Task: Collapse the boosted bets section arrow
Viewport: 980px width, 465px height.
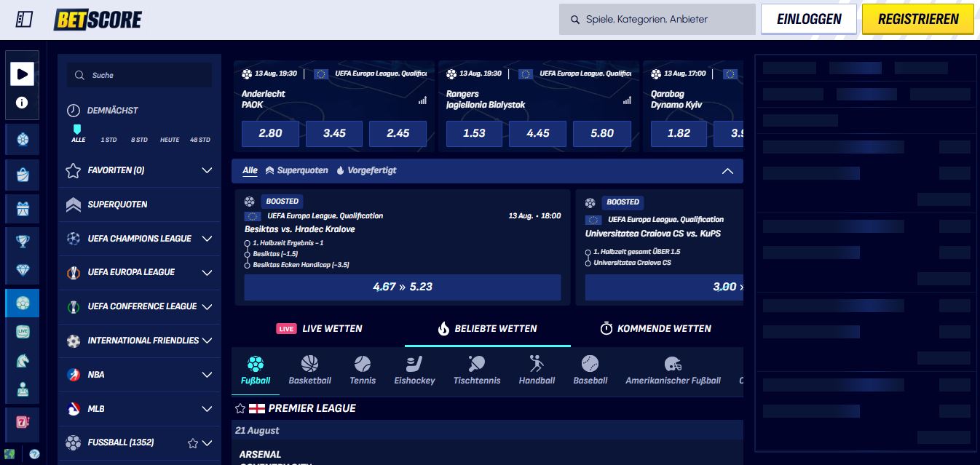Action: coord(727,171)
